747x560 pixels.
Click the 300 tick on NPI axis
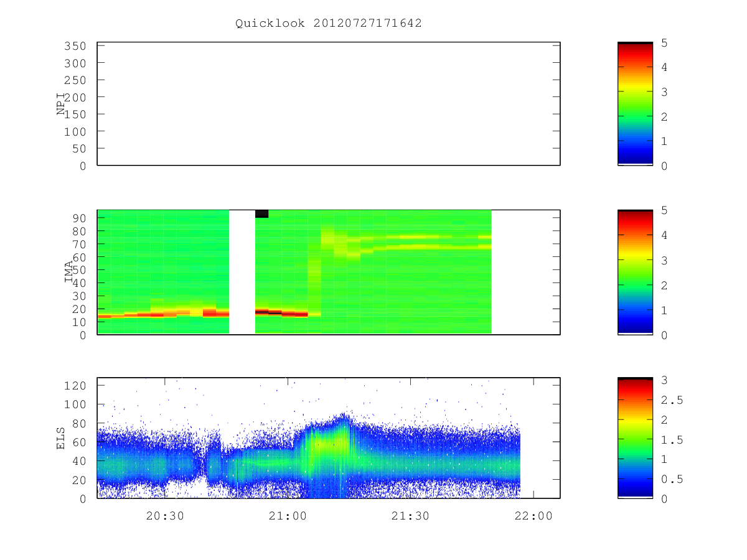coord(75,63)
